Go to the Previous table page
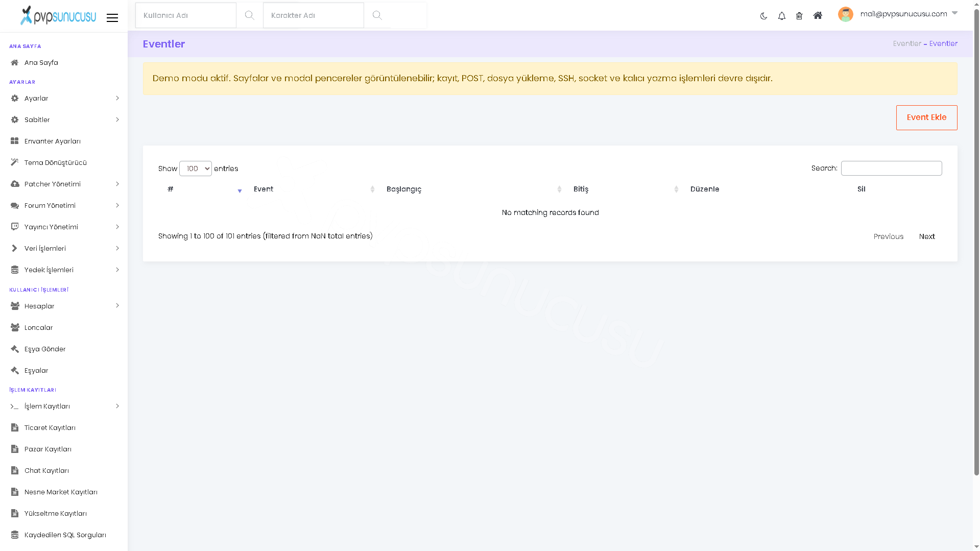 [888, 236]
